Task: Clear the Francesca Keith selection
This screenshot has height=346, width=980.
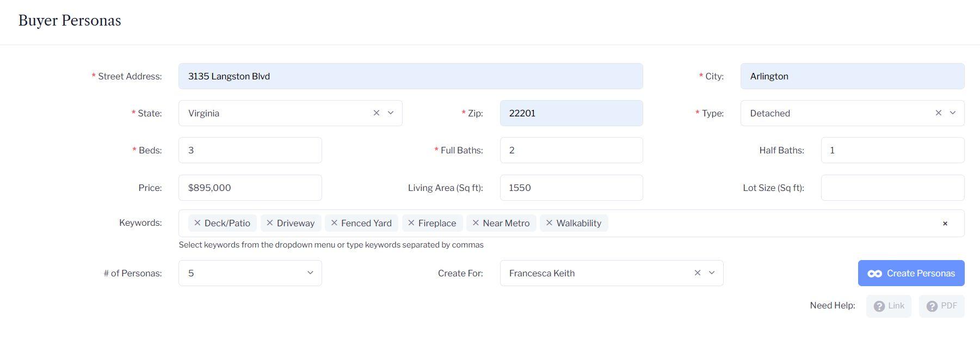Action: [x=698, y=273]
